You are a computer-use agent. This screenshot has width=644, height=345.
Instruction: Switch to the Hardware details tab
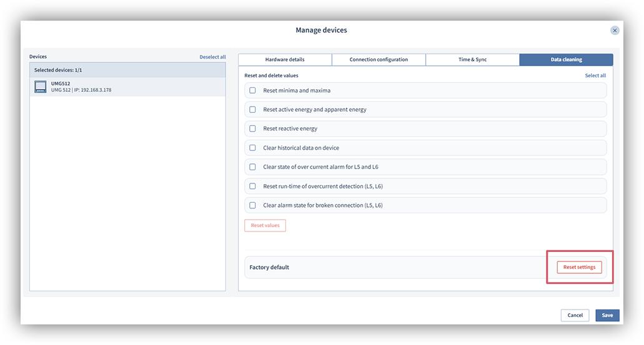coord(285,60)
